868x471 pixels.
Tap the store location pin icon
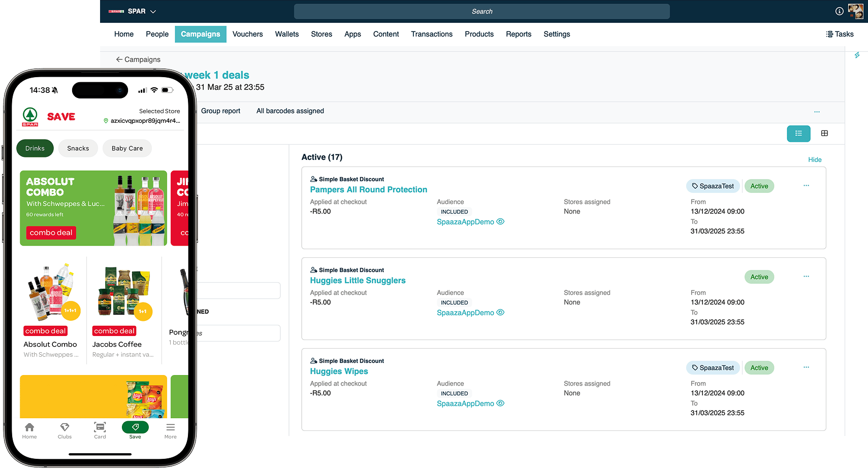pos(106,121)
